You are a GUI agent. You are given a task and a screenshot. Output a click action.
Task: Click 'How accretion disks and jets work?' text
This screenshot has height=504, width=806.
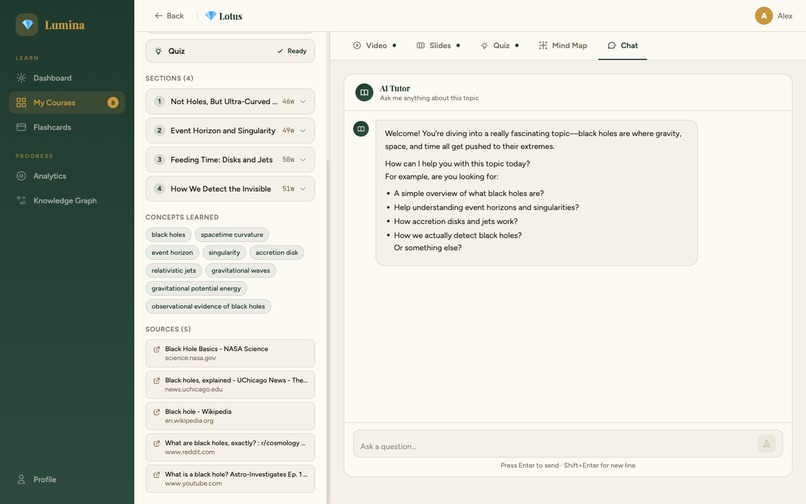pos(455,221)
